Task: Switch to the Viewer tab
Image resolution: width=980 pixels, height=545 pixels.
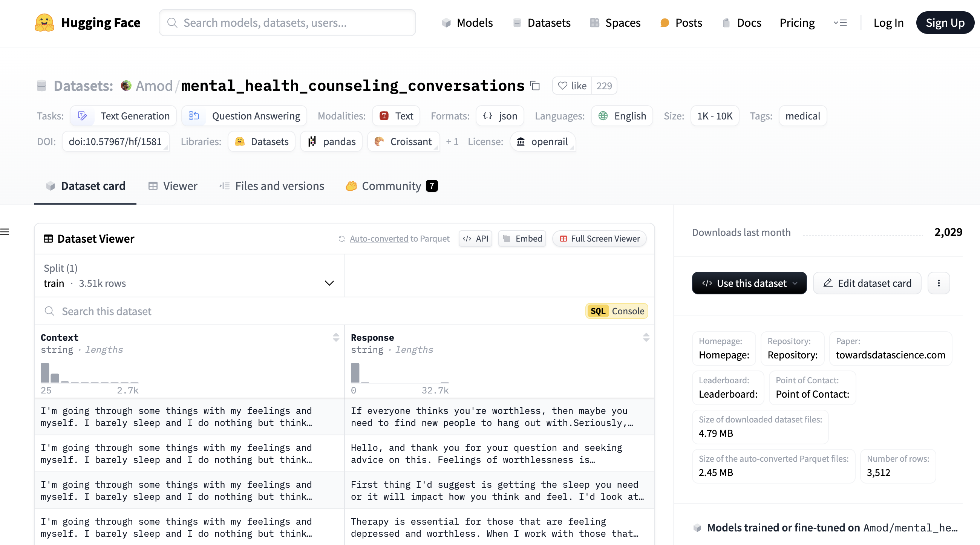Action: tap(173, 186)
